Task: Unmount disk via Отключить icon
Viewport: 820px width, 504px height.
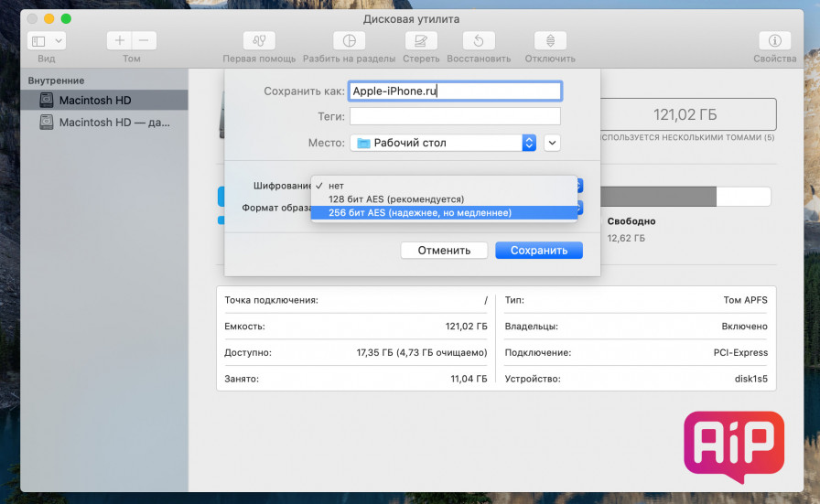Action: (x=550, y=41)
